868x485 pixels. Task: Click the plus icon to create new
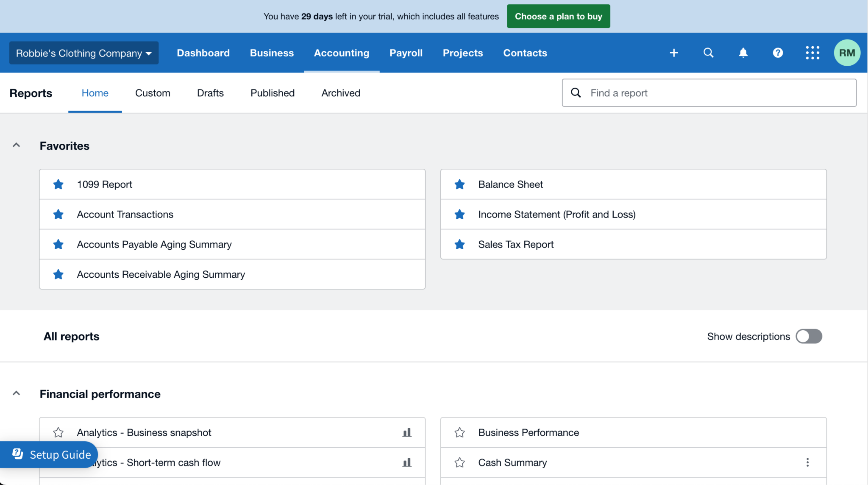click(x=673, y=53)
